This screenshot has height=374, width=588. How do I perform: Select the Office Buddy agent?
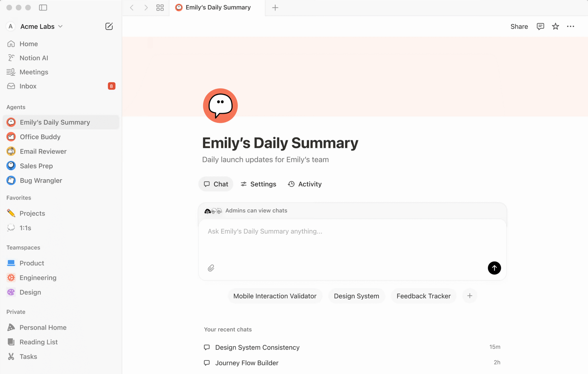(x=40, y=137)
